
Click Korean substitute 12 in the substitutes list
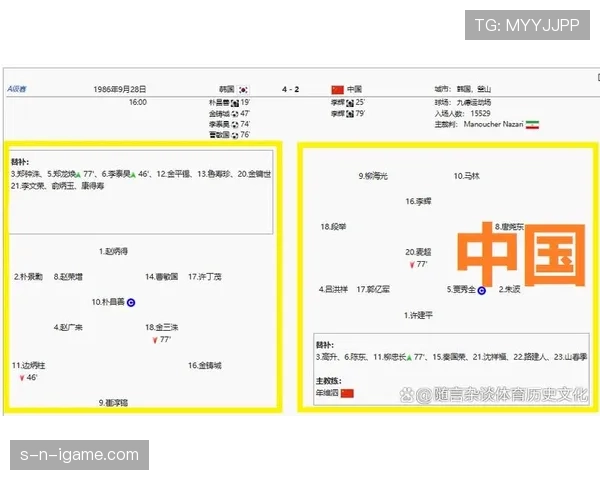click(x=173, y=174)
